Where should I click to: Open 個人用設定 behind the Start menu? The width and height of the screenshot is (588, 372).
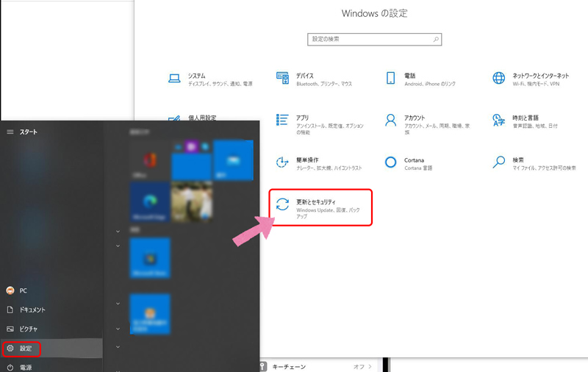pyautogui.click(x=193, y=118)
